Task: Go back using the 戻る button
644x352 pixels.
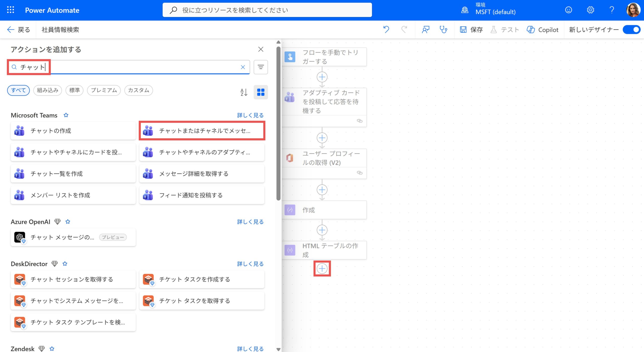Action: coord(19,29)
